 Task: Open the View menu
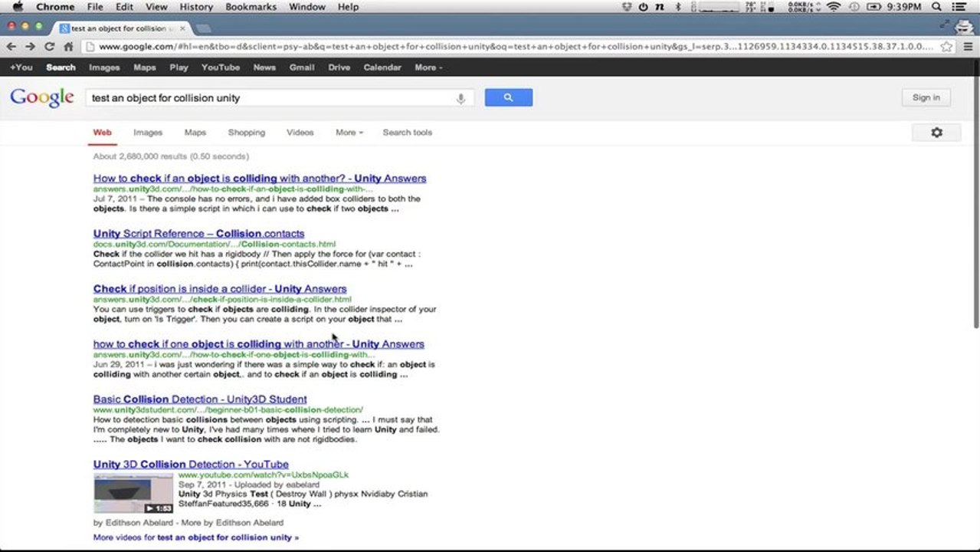[156, 7]
